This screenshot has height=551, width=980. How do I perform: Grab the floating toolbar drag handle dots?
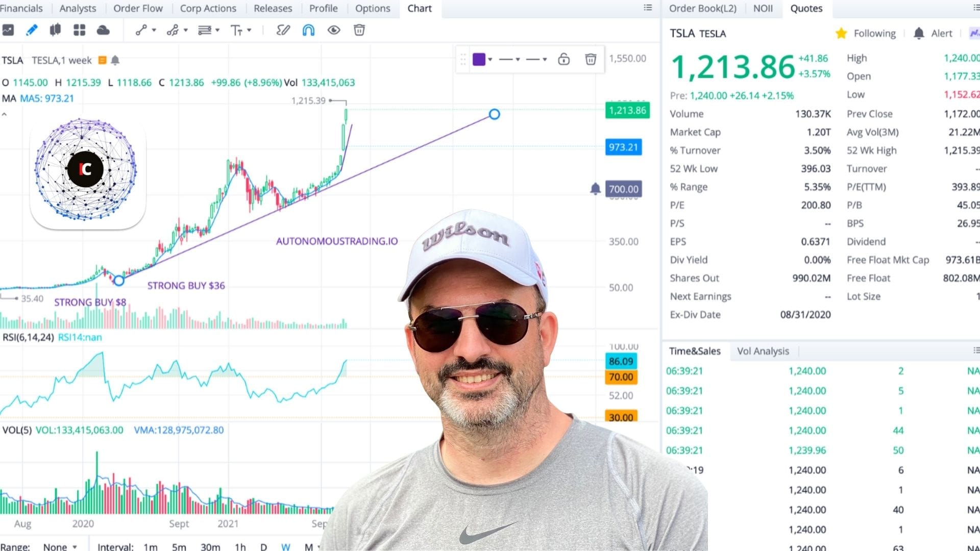point(463,59)
